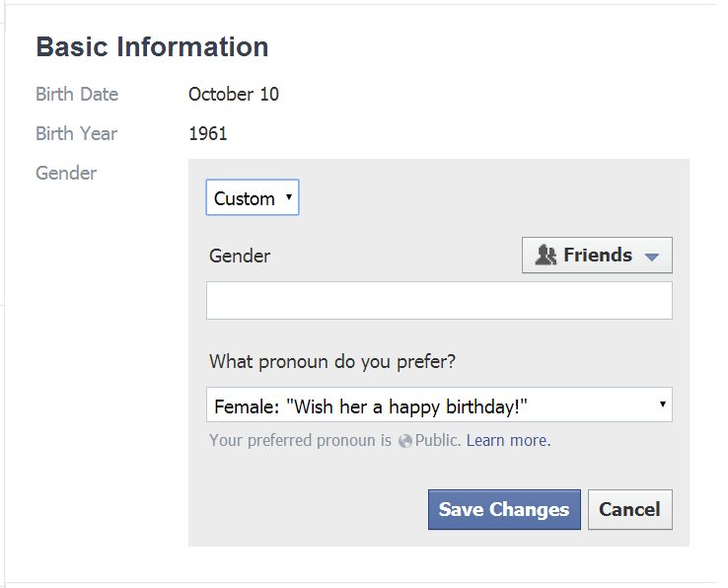
Task: Click the friends silhouette icon
Action: [546, 255]
